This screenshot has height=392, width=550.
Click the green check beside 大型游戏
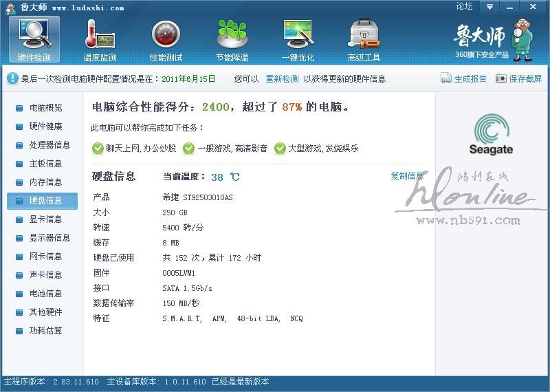coord(280,149)
